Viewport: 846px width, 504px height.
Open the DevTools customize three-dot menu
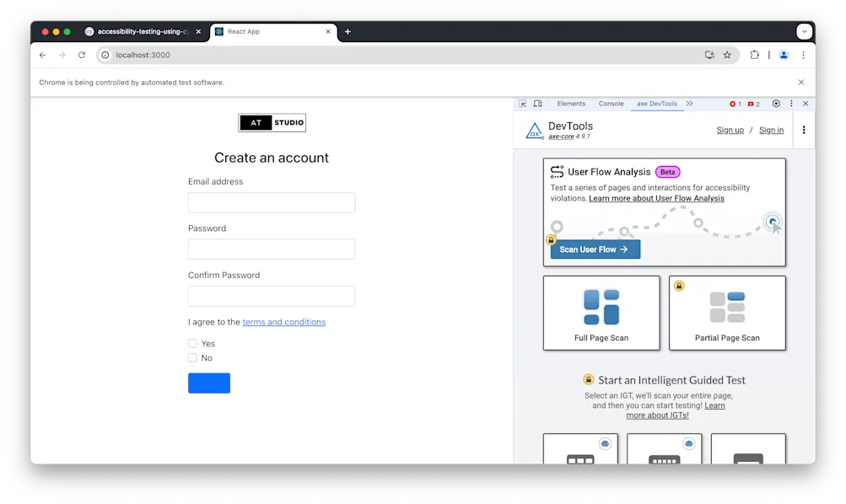[x=791, y=104]
